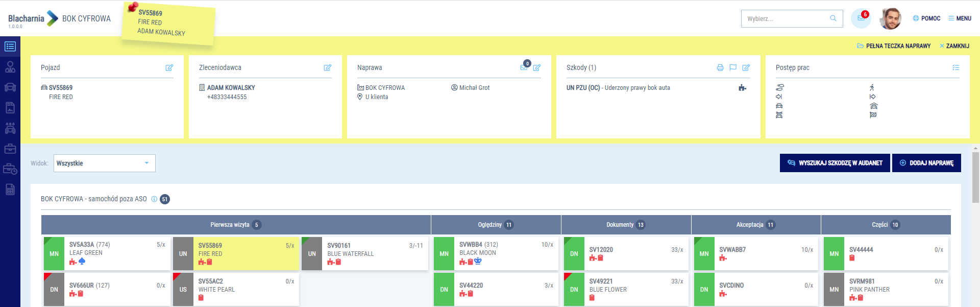Click the flag icon in Szkody panel
Screen dimensions: 980x307
[x=733, y=67]
